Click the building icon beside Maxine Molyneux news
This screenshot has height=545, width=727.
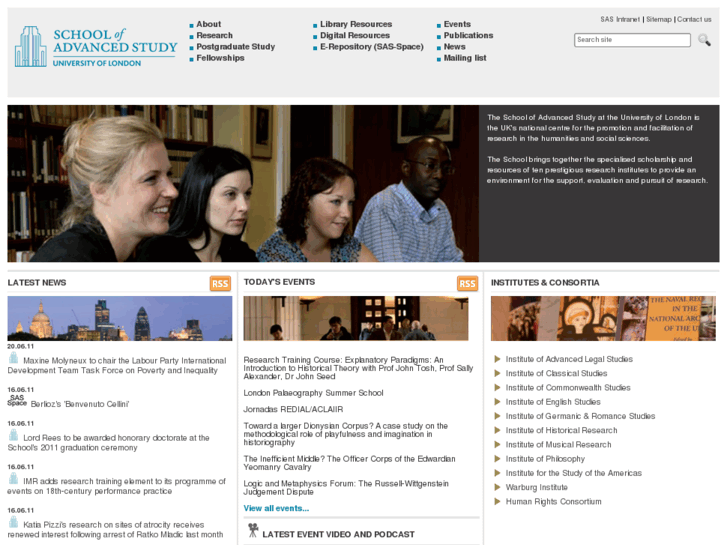(14, 358)
